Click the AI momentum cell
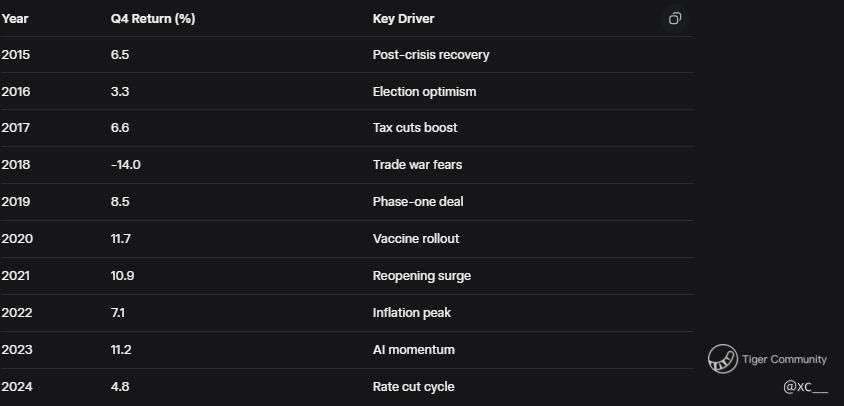The width and height of the screenshot is (844, 406). click(413, 350)
